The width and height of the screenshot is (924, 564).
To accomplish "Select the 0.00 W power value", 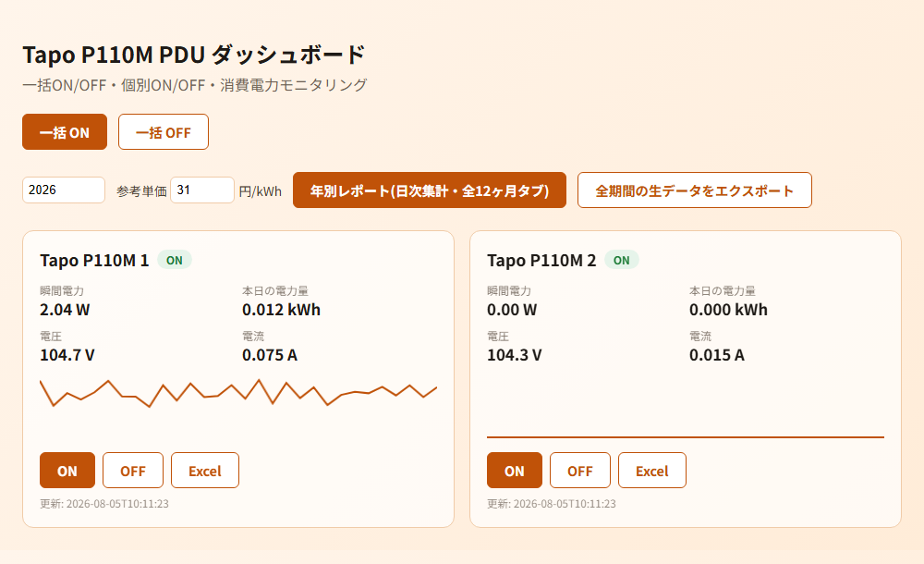I will click(x=512, y=310).
